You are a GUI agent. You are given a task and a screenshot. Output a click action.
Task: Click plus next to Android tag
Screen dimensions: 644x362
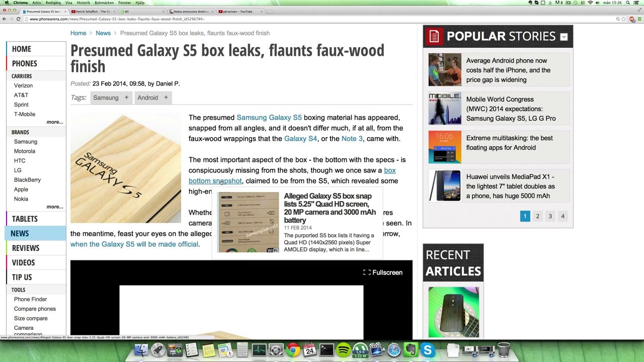(x=166, y=98)
